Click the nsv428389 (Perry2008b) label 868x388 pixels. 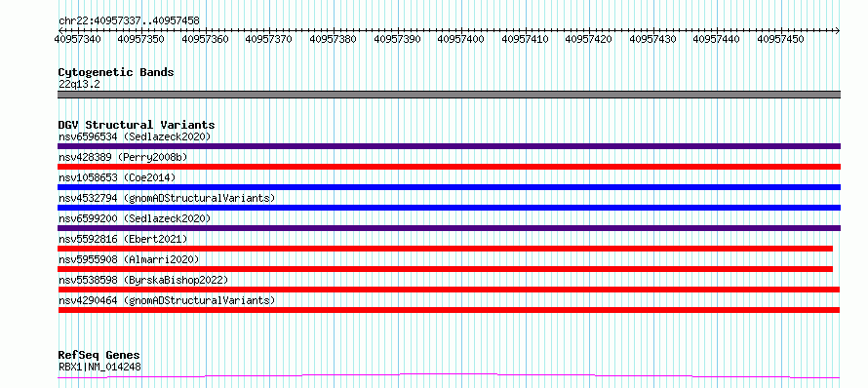123,157
